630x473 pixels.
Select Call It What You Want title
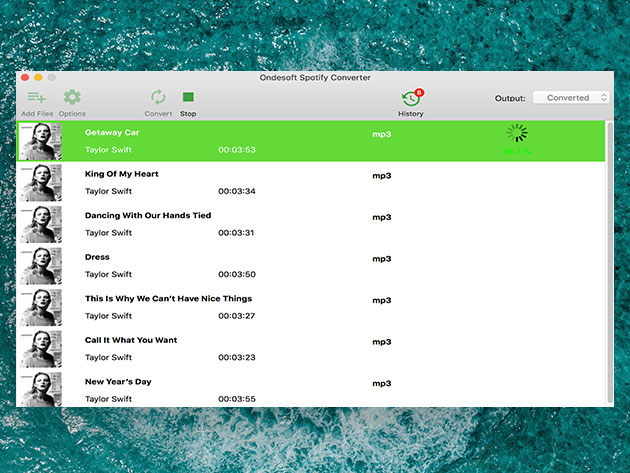[x=131, y=340]
